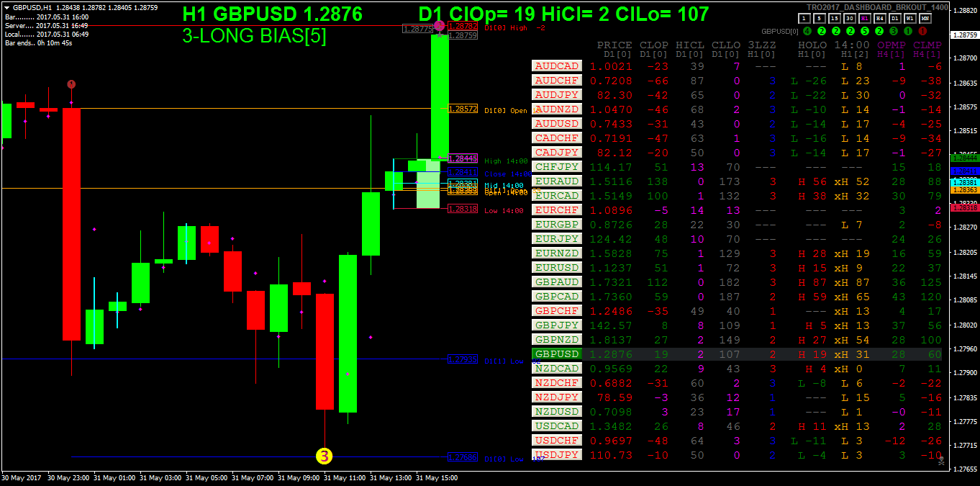Click the 1.28572 open price label
Screen dimensions: 980x486
tap(463, 109)
